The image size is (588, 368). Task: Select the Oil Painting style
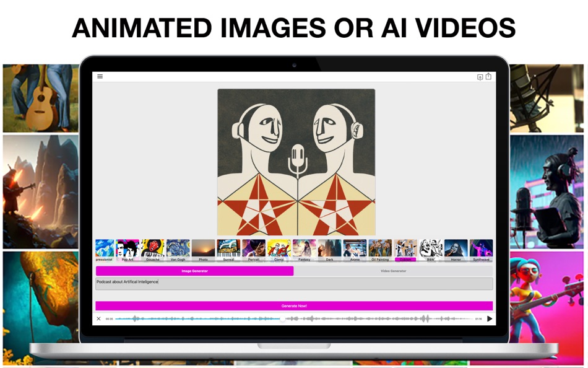[380, 250]
